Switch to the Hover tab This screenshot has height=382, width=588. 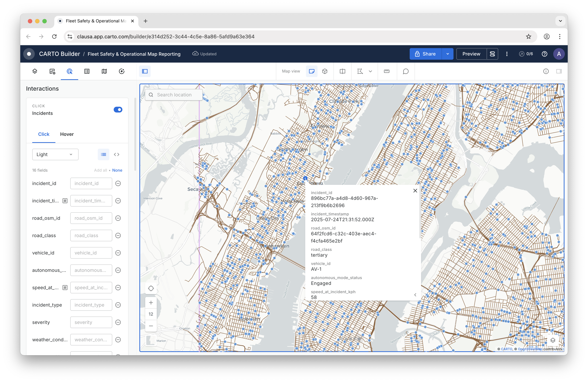point(67,134)
